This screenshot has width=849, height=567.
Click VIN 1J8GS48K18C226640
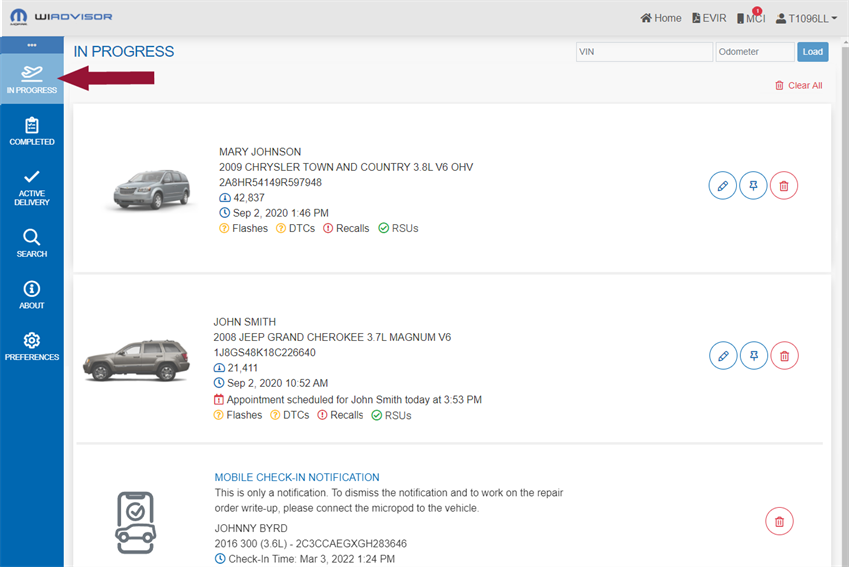point(264,353)
